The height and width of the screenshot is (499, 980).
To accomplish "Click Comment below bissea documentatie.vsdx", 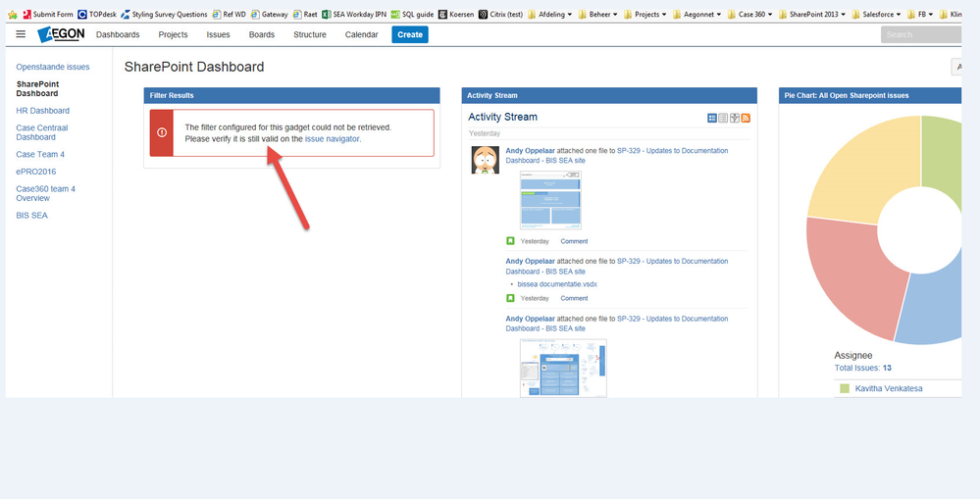I will (574, 298).
